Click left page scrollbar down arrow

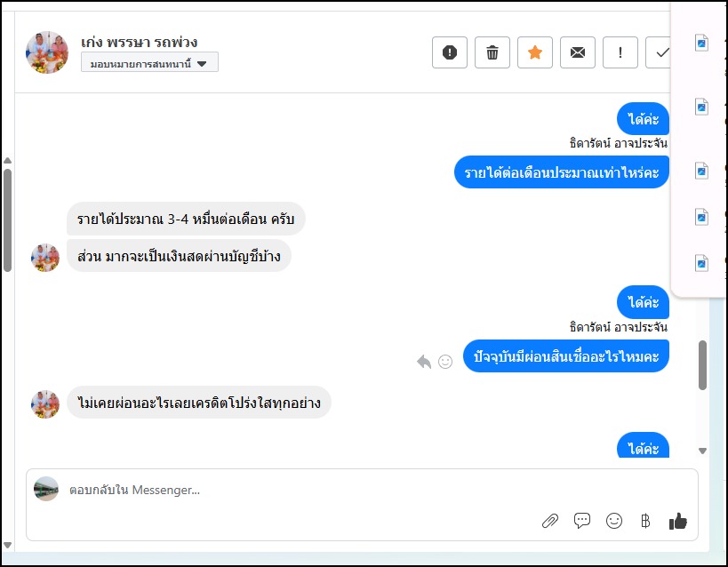point(7,545)
